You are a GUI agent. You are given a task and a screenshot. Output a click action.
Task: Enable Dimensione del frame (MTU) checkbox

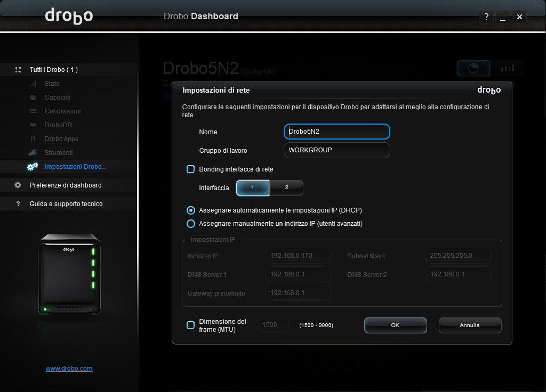pyautogui.click(x=190, y=325)
